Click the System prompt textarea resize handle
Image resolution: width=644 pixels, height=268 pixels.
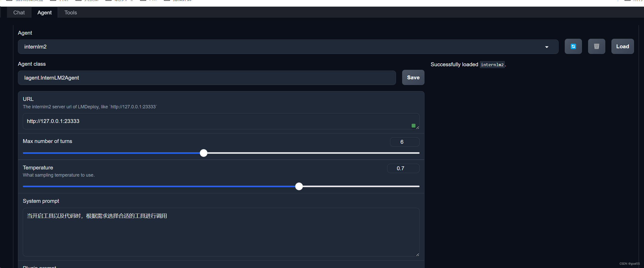(x=418, y=254)
